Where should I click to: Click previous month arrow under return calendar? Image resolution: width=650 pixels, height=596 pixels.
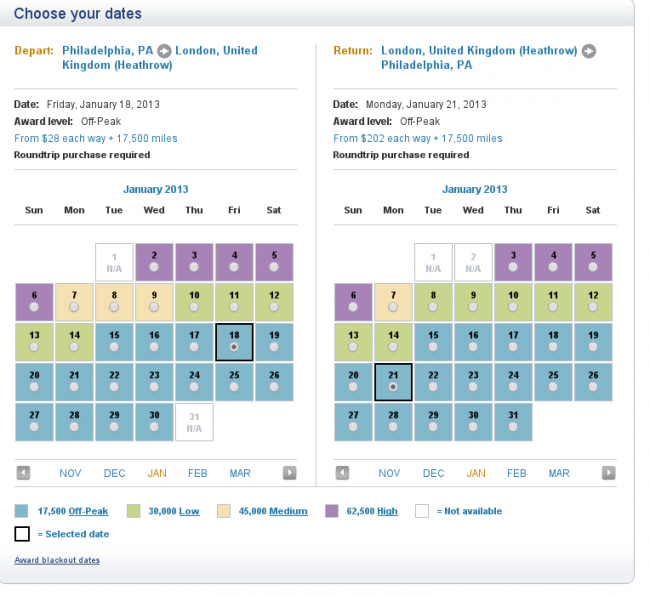click(341, 473)
